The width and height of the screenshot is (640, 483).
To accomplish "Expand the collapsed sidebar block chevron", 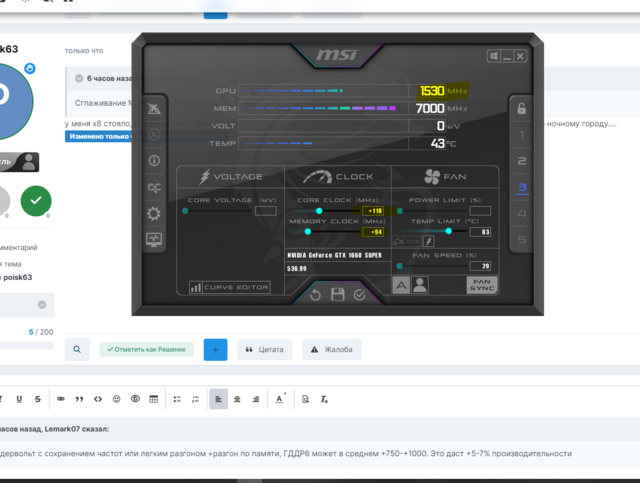I will (42, 305).
